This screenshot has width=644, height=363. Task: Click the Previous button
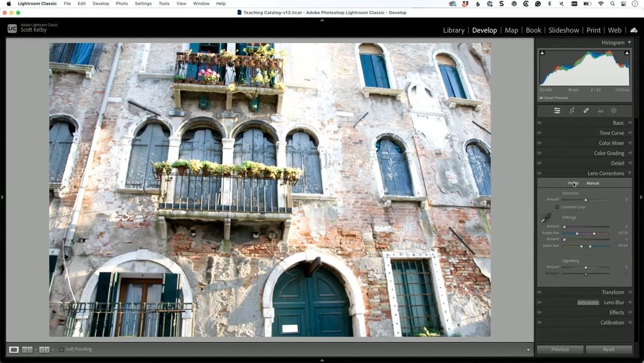[x=560, y=350]
